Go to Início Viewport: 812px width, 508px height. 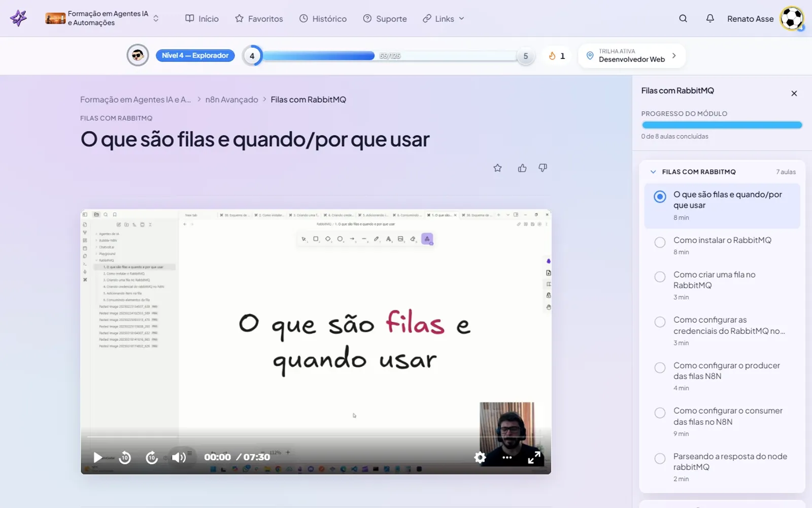click(x=202, y=19)
